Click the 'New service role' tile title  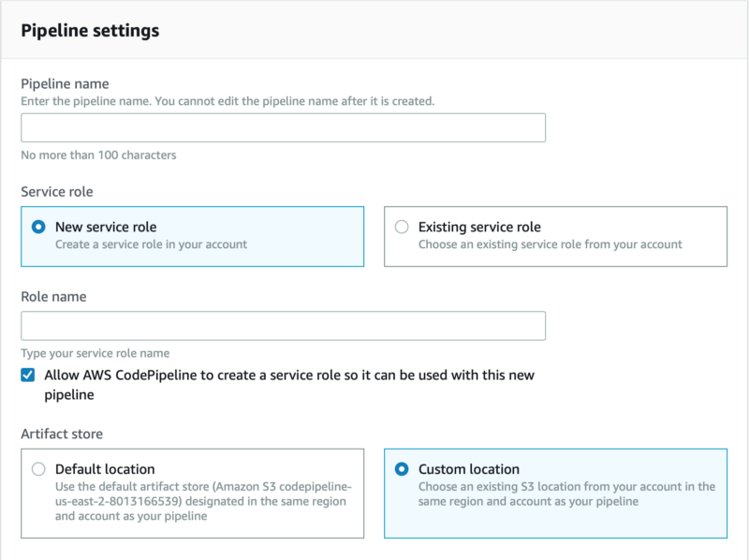(106, 227)
